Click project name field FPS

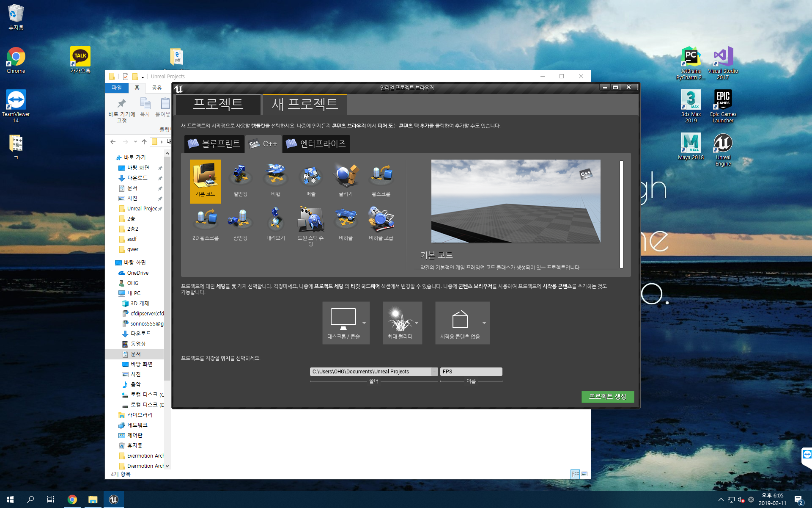pos(471,372)
